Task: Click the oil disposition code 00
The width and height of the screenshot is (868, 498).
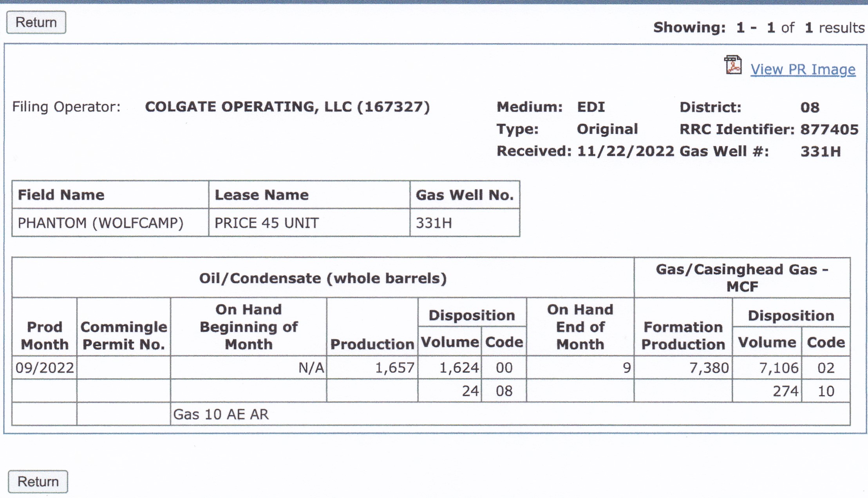Action: click(x=504, y=368)
